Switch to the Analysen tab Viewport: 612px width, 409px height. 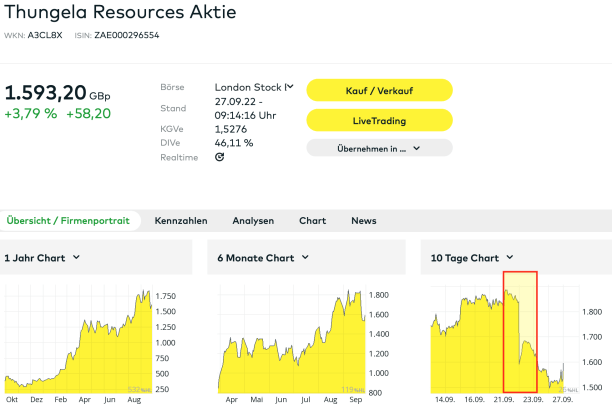pos(253,221)
